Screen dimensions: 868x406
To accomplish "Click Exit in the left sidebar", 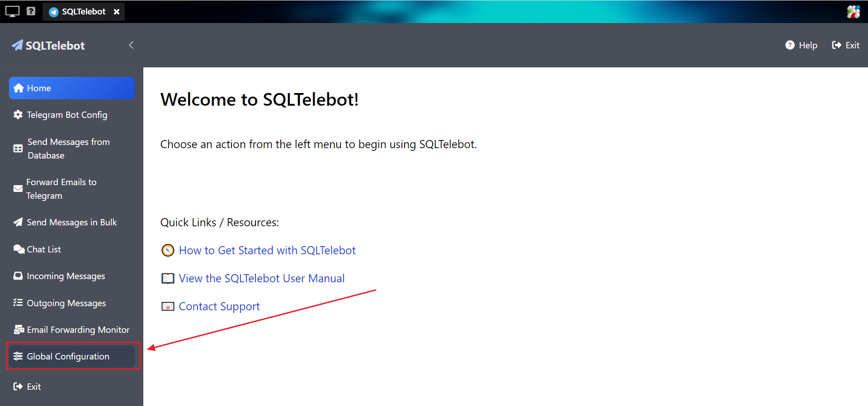I will point(33,387).
